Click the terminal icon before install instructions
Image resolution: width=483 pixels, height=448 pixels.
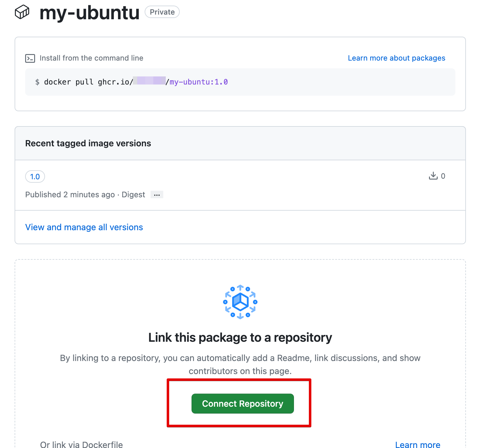tap(30, 58)
